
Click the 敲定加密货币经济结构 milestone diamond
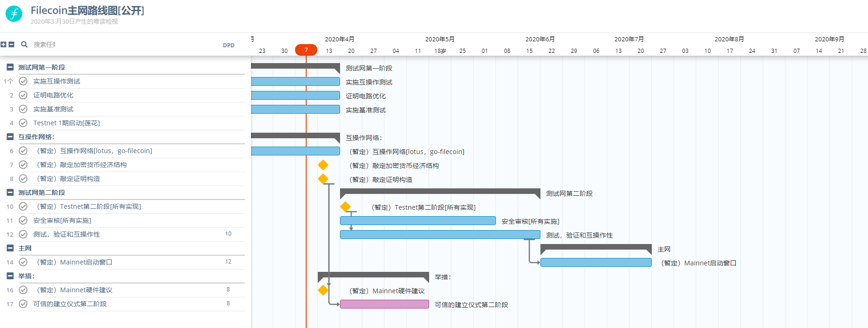(x=323, y=165)
